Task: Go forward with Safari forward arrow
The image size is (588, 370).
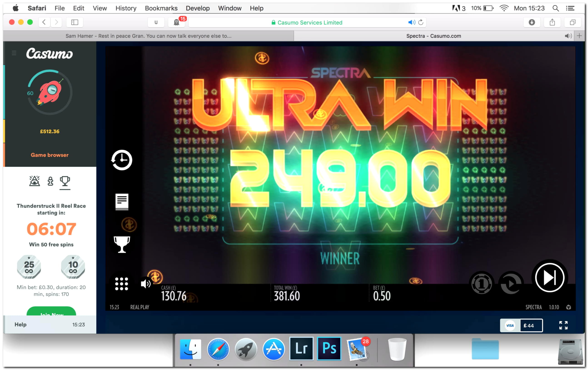Action: click(x=56, y=22)
